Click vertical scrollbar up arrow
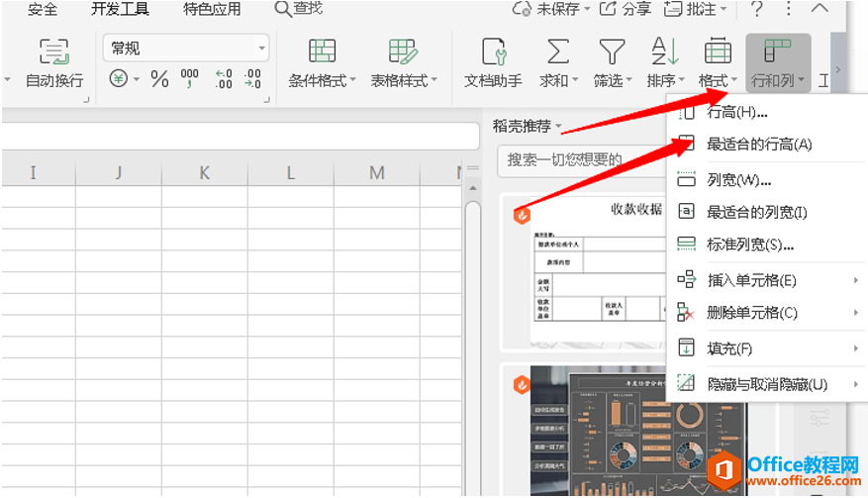The image size is (868, 498). [x=473, y=188]
